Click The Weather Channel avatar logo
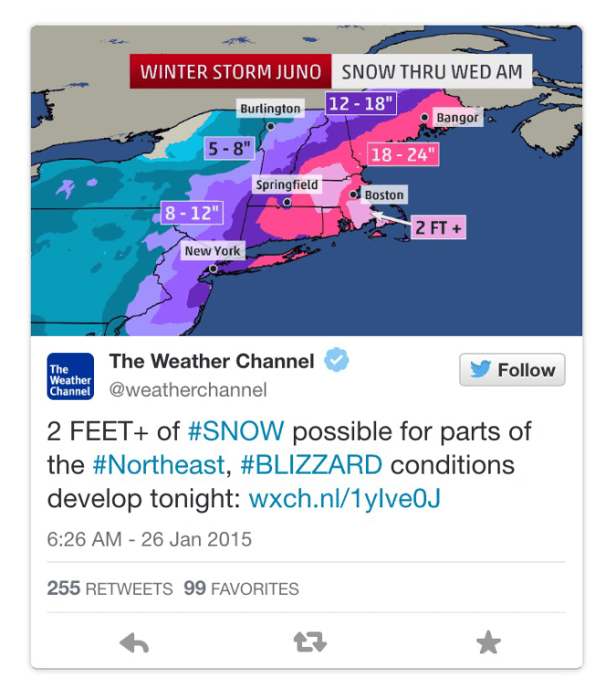The height and width of the screenshot is (699, 616). pyautogui.click(x=70, y=376)
